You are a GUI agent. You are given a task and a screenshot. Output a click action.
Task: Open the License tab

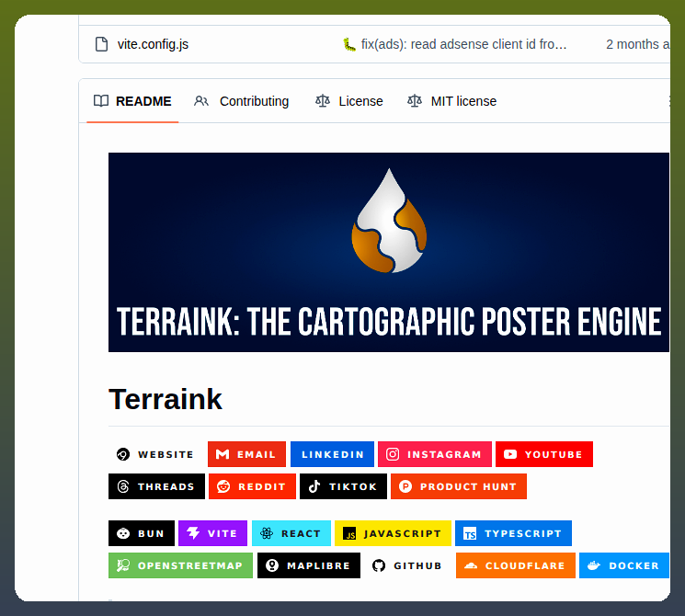(x=349, y=101)
